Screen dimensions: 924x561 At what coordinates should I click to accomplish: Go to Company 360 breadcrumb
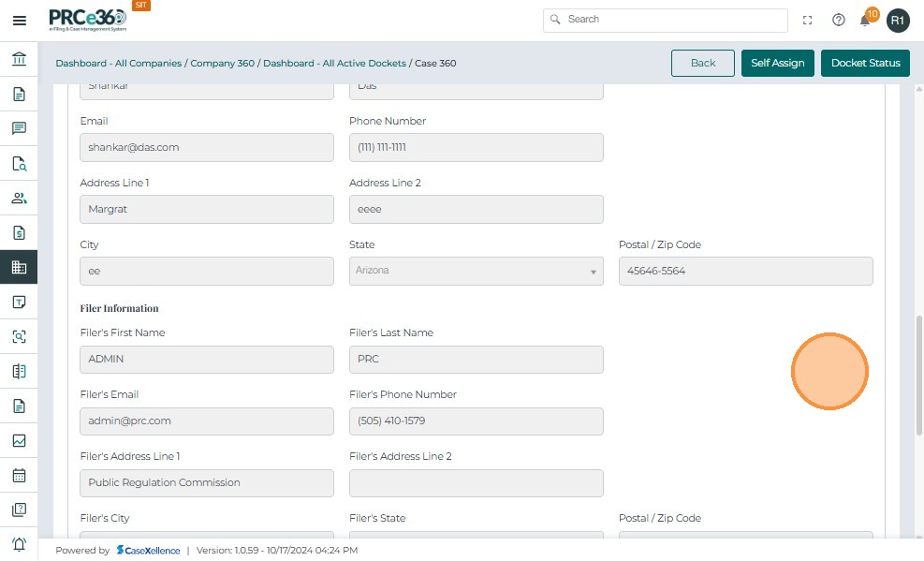(x=222, y=64)
